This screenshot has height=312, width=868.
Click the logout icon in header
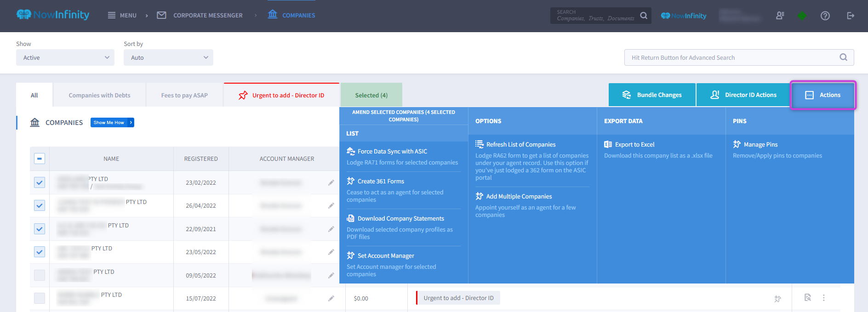pyautogui.click(x=850, y=16)
